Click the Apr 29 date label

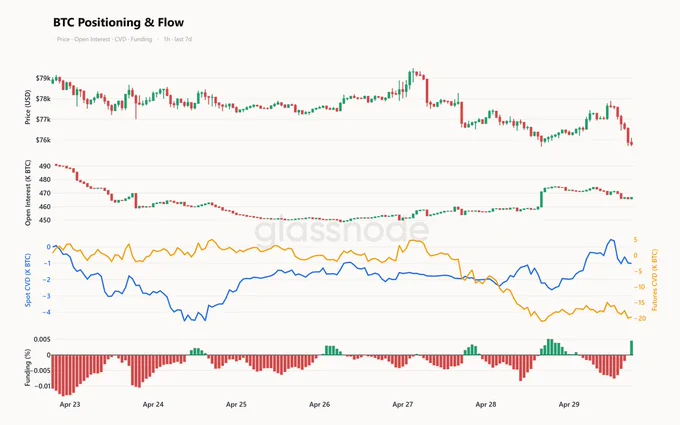click(569, 404)
